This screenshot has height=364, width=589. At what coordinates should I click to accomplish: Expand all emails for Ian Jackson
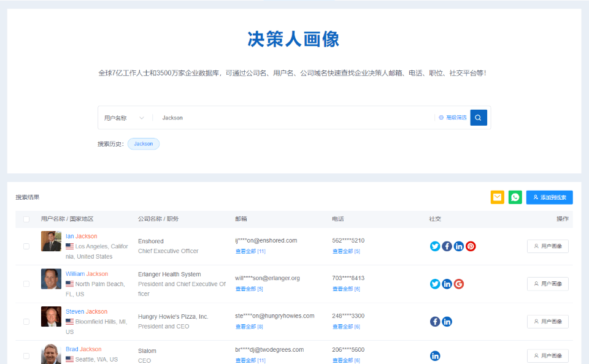pos(250,251)
